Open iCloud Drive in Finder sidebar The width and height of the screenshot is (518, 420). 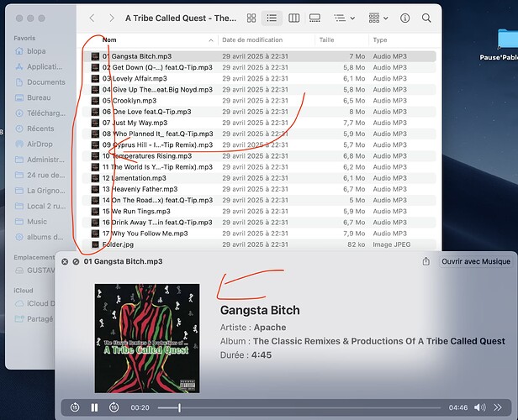[34, 303]
